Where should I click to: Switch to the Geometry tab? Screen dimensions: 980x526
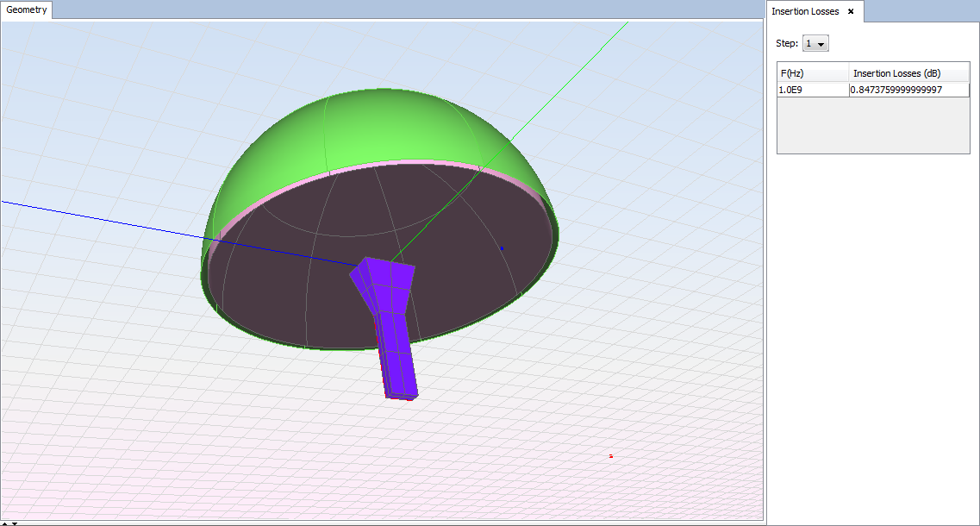point(28,10)
